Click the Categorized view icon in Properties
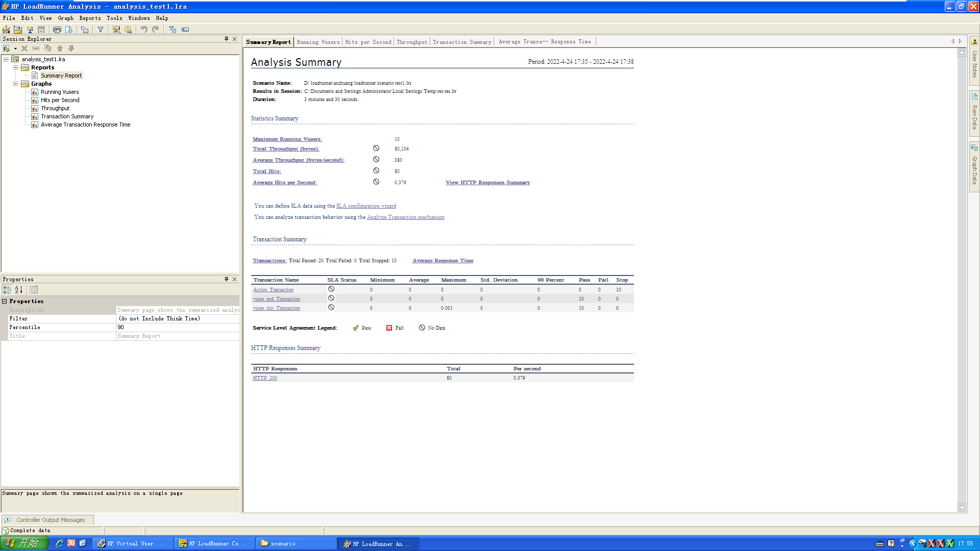The image size is (980, 551). point(7,290)
